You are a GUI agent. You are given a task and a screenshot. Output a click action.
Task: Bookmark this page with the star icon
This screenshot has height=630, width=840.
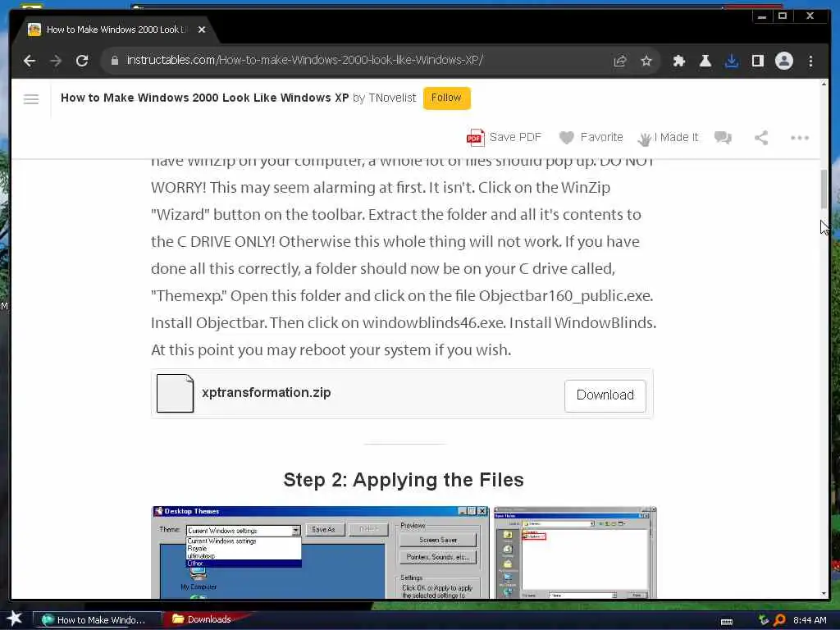[x=646, y=61]
